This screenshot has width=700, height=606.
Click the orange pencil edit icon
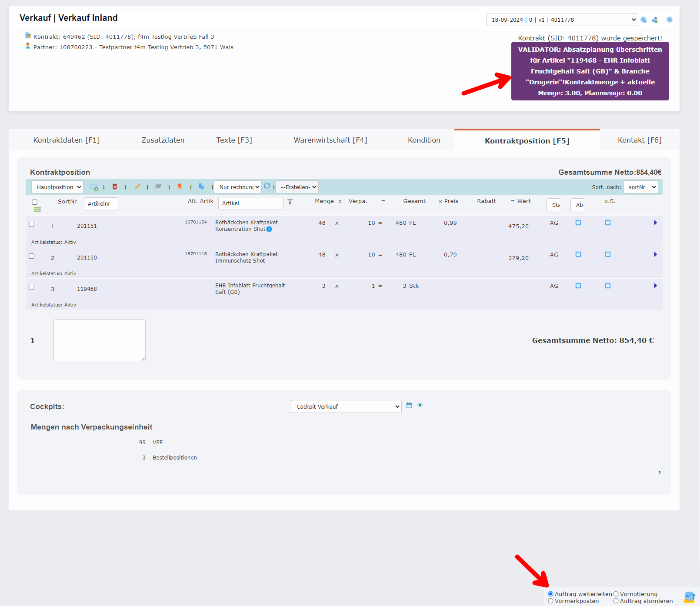click(137, 186)
